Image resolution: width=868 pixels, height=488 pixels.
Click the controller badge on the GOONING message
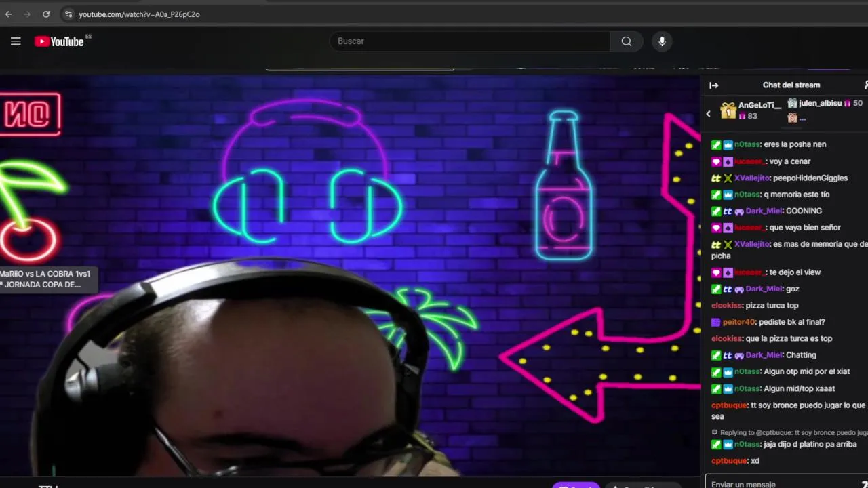click(739, 211)
